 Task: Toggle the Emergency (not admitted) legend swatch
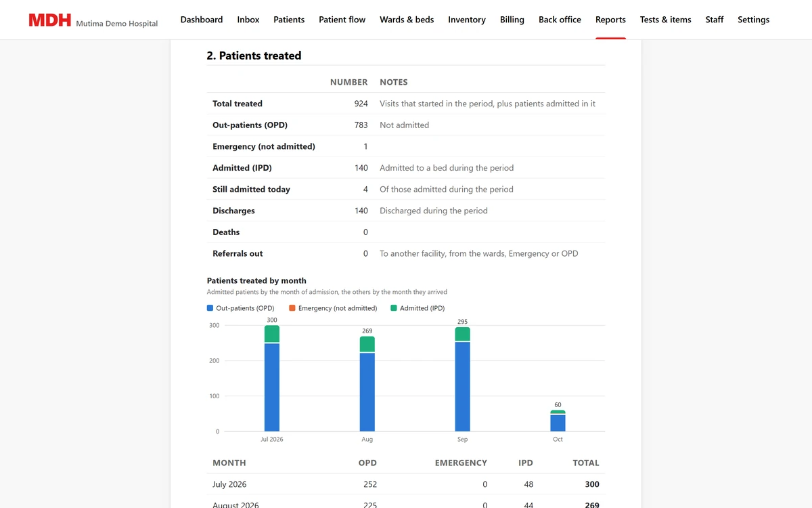click(292, 308)
